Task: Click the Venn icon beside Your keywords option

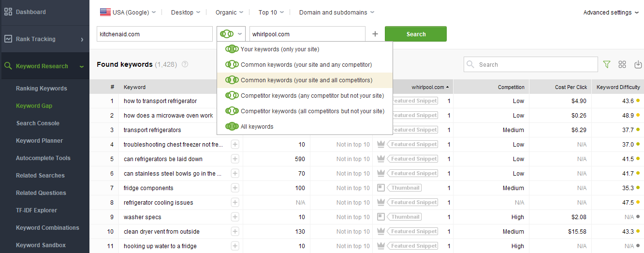Action: (232, 49)
